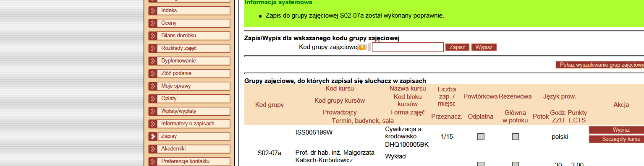Click the course name Cywilizacja a środowisko
The height and width of the screenshot is (166, 644).
tap(403, 132)
